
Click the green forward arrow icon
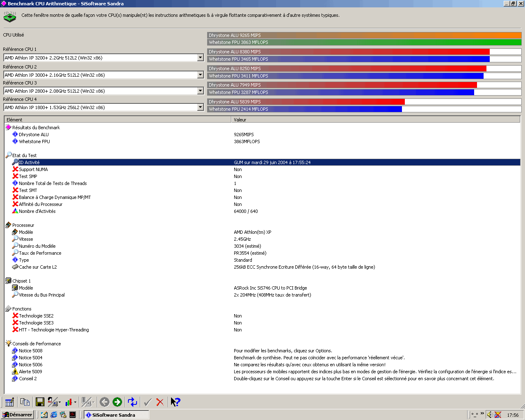pyautogui.click(x=117, y=402)
